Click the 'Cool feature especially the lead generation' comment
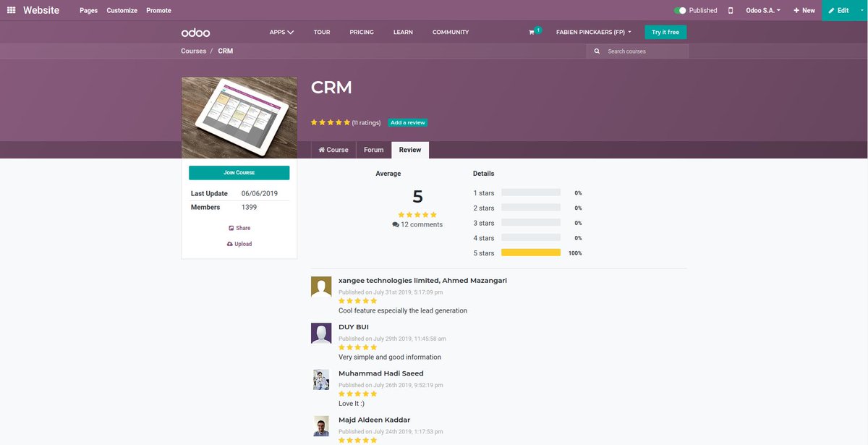 tap(403, 310)
